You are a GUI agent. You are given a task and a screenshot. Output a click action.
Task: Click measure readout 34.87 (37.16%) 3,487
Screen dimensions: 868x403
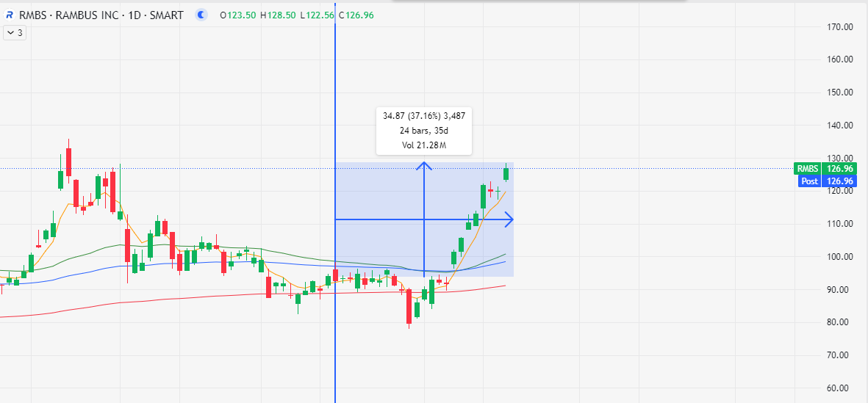tap(424, 116)
